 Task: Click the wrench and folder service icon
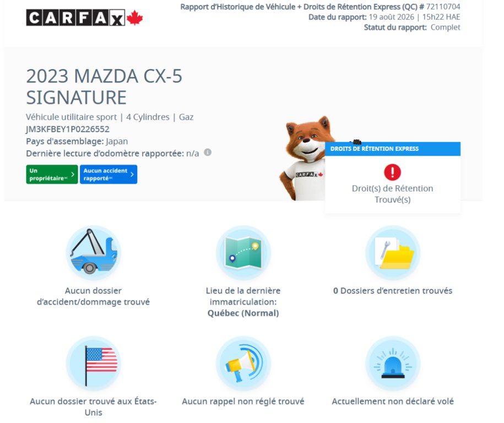[393, 253]
